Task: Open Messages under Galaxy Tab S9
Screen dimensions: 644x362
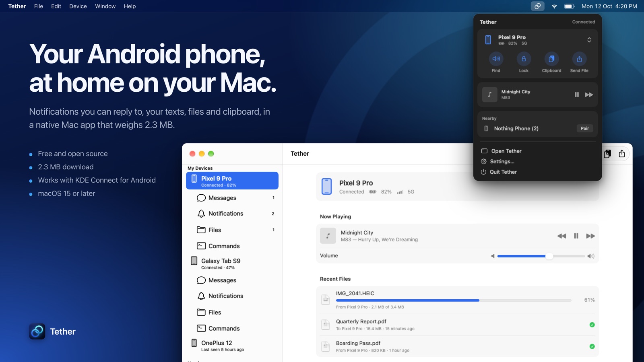Action: point(232,280)
